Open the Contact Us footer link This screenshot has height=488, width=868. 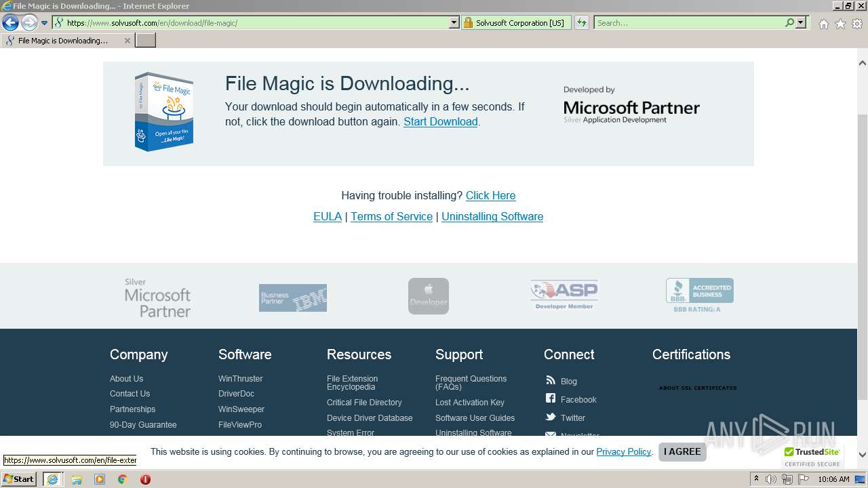coord(130,394)
